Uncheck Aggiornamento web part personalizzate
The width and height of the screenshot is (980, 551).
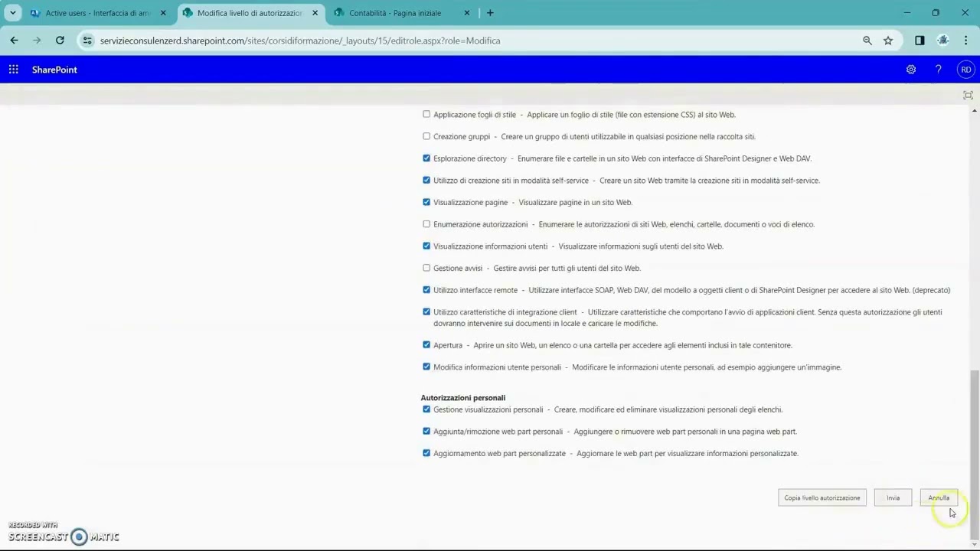[426, 453]
